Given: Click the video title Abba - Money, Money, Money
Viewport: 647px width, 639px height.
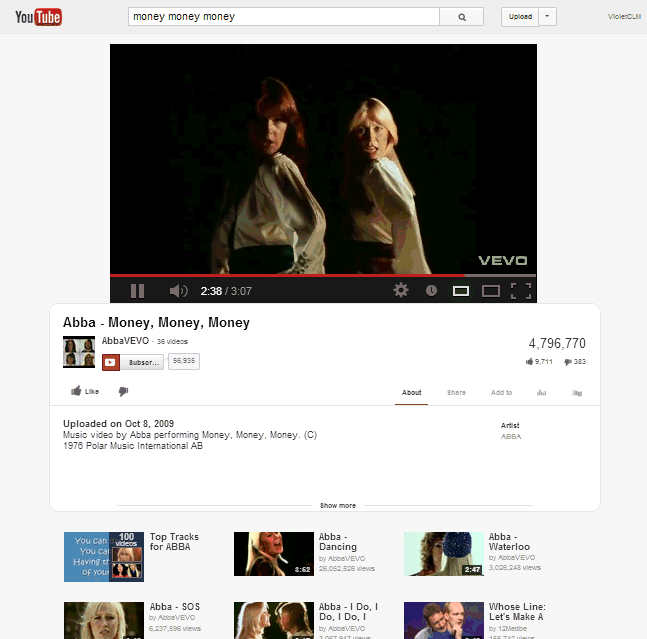Looking at the screenshot, I should [x=156, y=322].
